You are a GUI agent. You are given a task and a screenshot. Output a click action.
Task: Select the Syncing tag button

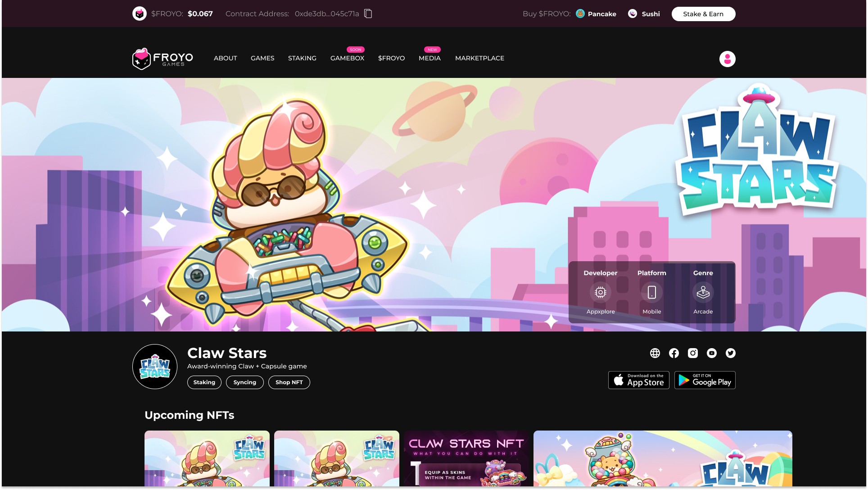(244, 382)
